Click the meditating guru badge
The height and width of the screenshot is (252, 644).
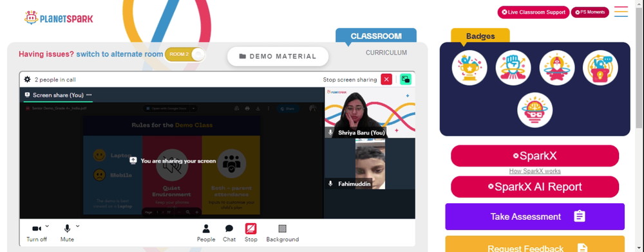coord(556,67)
